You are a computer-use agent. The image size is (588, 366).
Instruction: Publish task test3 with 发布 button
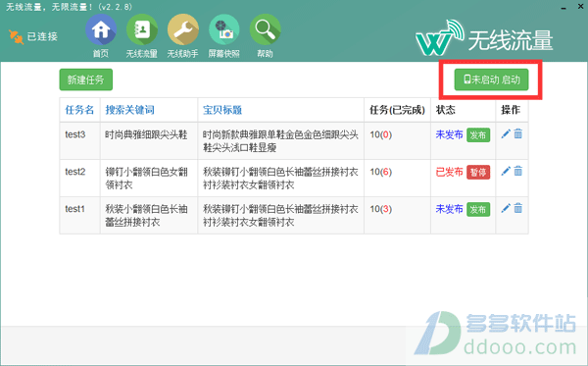coord(478,135)
